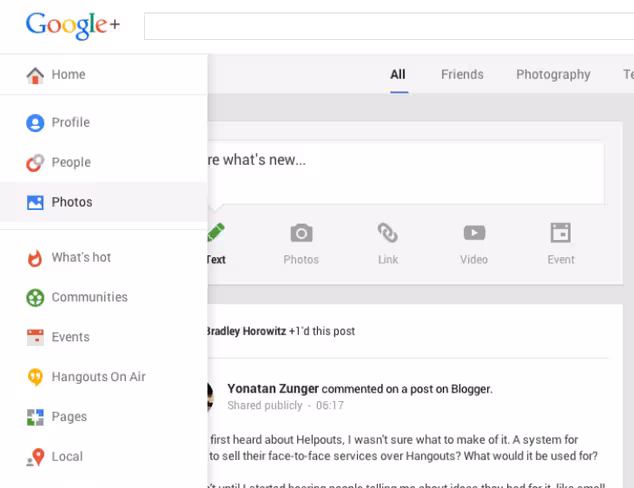Choose Video post type label
Viewport: 634px width, 488px height.
pyautogui.click(x=474, y=260)
